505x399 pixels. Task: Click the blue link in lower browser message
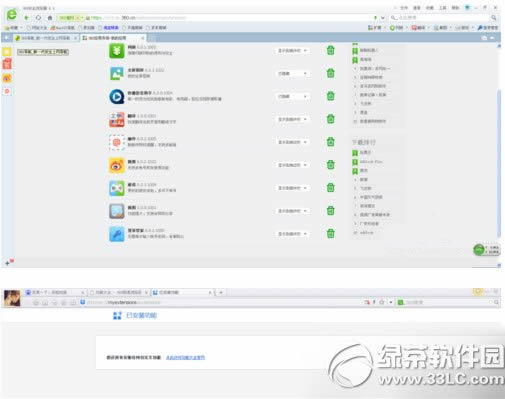pos(185,358)
